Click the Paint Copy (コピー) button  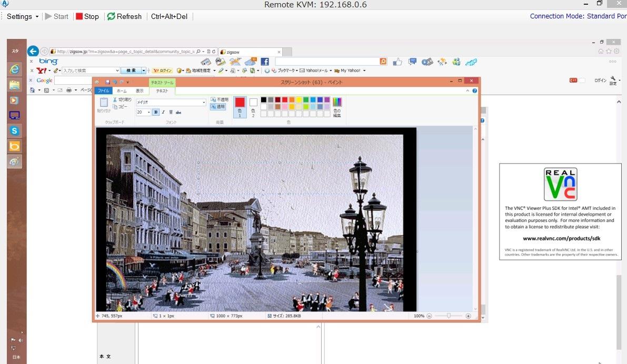click(x=120, y=107)
